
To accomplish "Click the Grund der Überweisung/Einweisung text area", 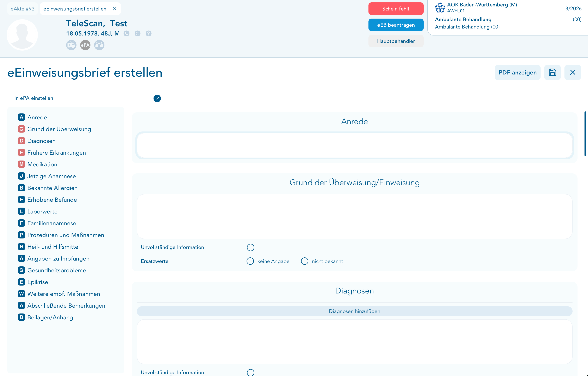I will (x=354, y=217).
